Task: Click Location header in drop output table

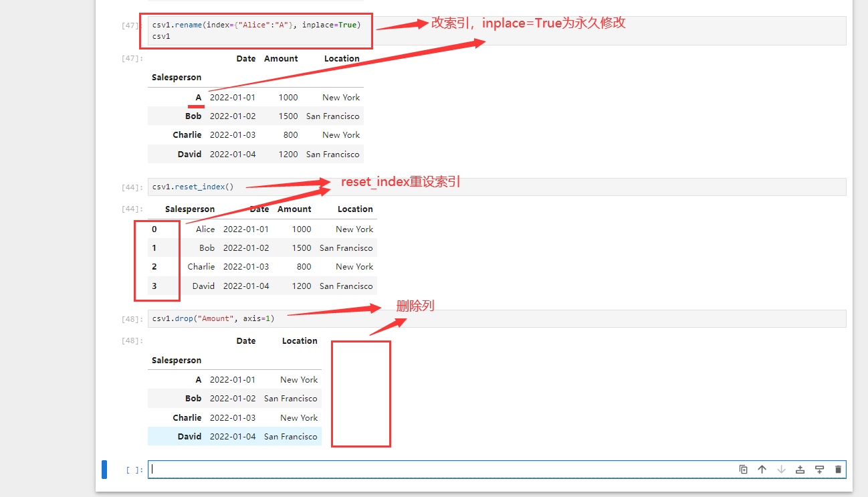Action: pyautogui.click(x=300, y=340)
